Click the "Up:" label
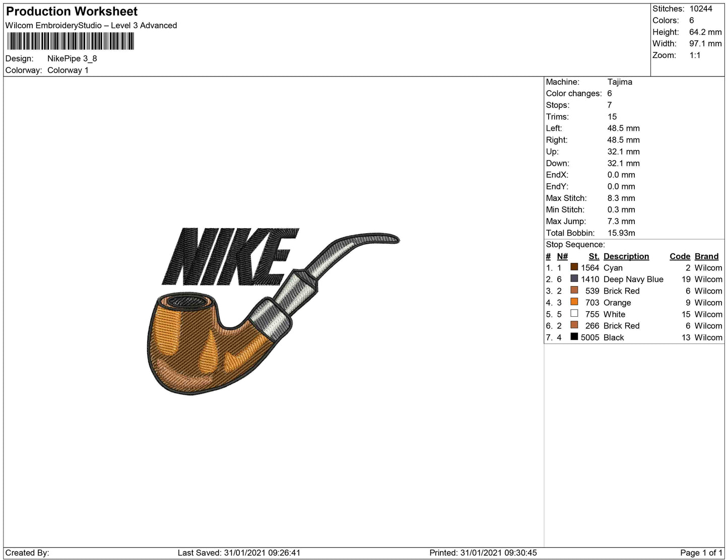The height and width of the screenshot is (560, 728). (x=552, y=152)
